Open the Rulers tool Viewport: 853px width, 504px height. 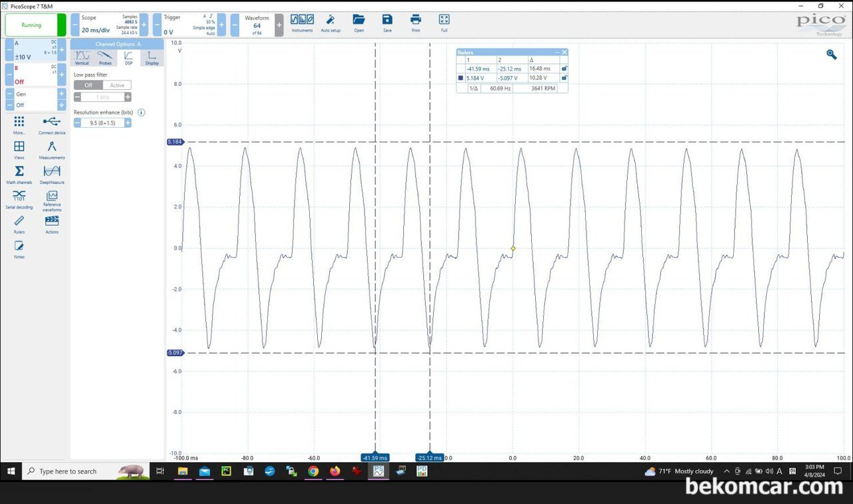coord(19,224)
